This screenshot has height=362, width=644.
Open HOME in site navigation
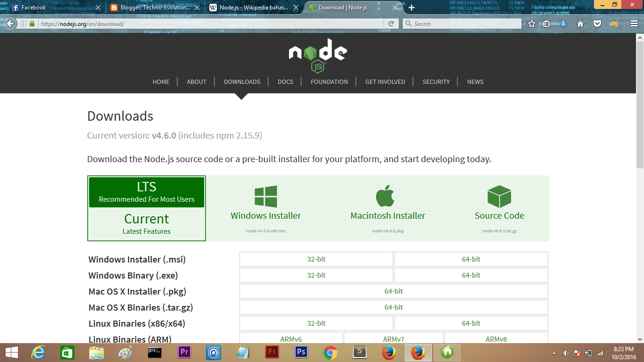click(161, 82)
